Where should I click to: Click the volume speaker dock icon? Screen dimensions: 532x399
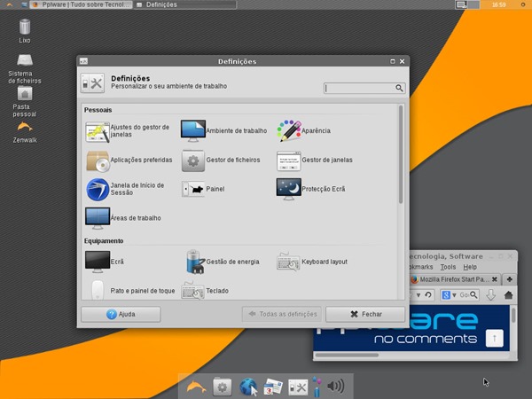(x=336, y=386)
